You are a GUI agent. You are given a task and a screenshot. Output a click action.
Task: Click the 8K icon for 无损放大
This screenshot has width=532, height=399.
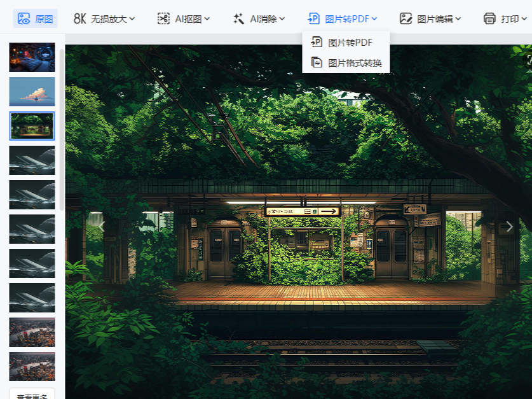point(79,18)
